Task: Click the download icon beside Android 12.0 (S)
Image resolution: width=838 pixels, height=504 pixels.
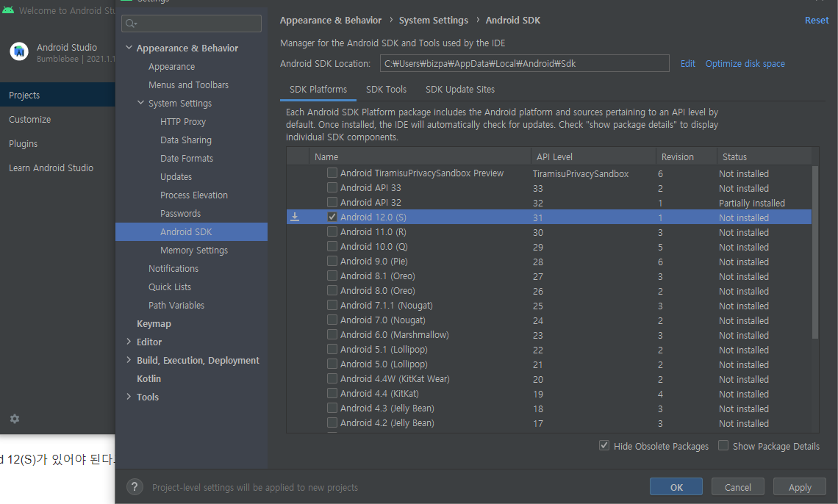Action: click(x=295, y=217)
